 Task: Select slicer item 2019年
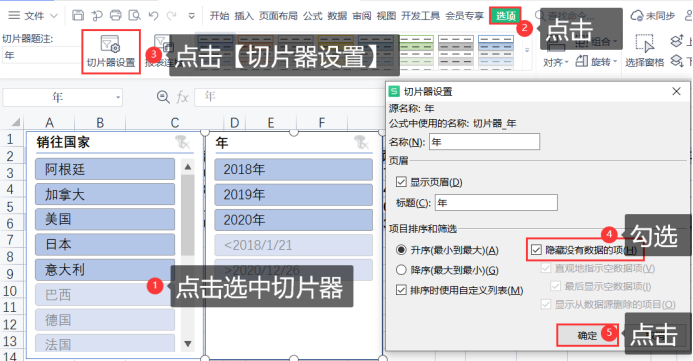pos(293,194)
